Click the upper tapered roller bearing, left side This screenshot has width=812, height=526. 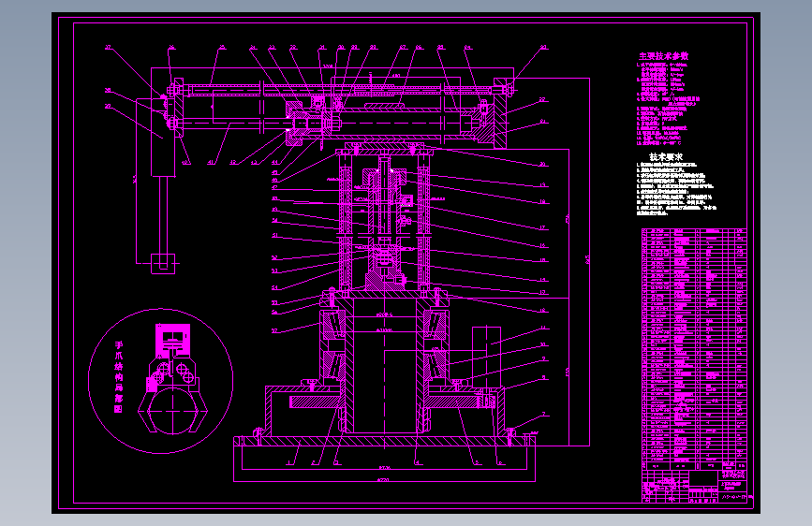point(333,325)
